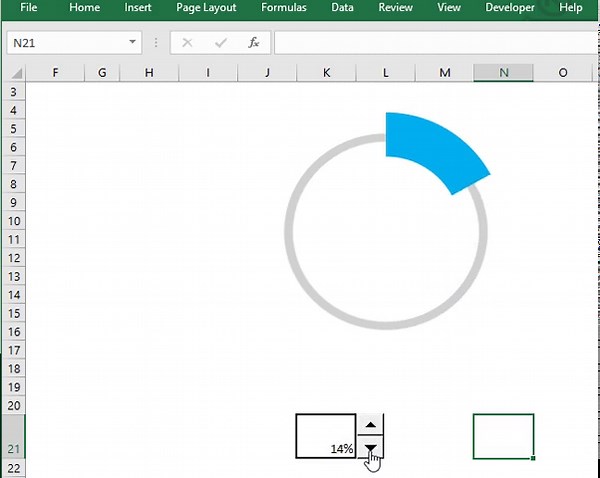The height and width of the screenshot is (478, 600).
Task: Open the Developer tab
Action: click(x=510, y=8)
